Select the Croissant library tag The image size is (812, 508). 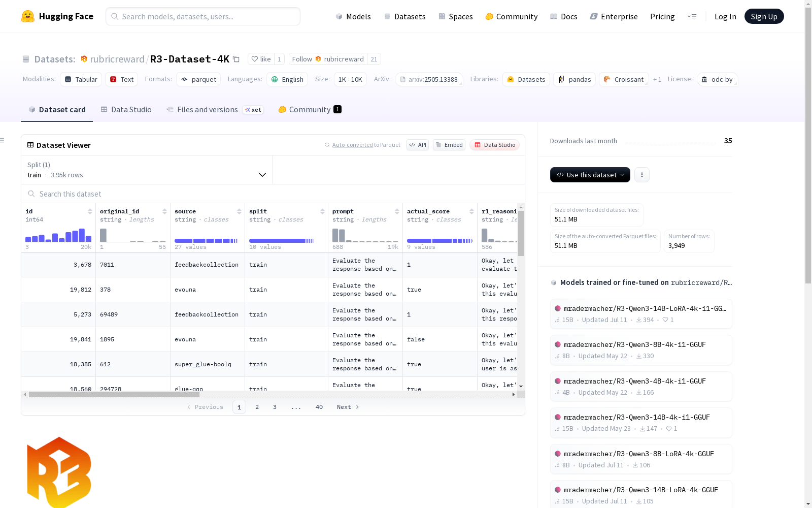624,79
